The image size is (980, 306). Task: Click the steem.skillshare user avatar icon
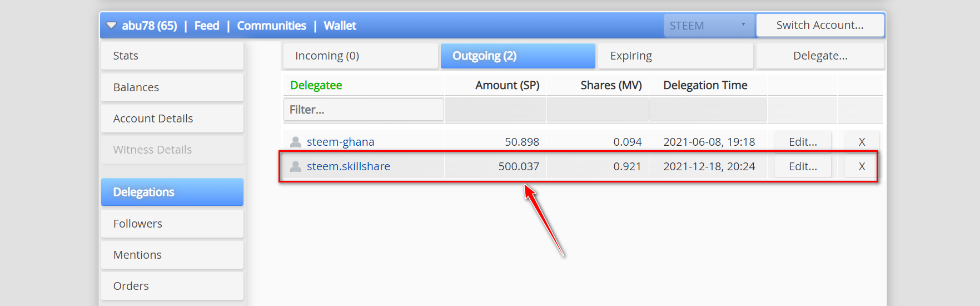coord(296,166)
